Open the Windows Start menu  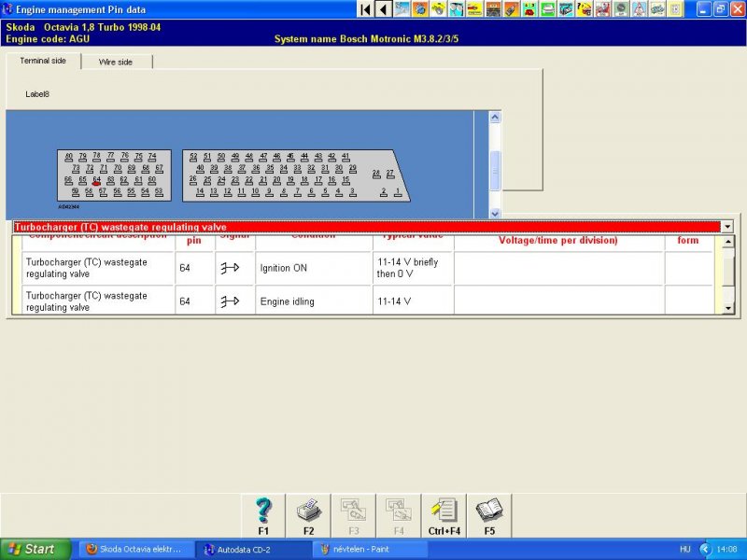[35, 550]
